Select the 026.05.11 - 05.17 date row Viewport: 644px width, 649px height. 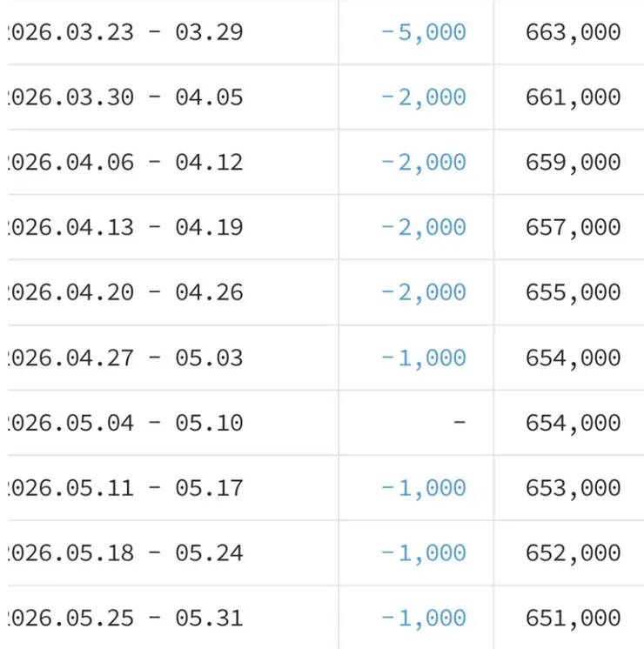[x=125, y=488]
